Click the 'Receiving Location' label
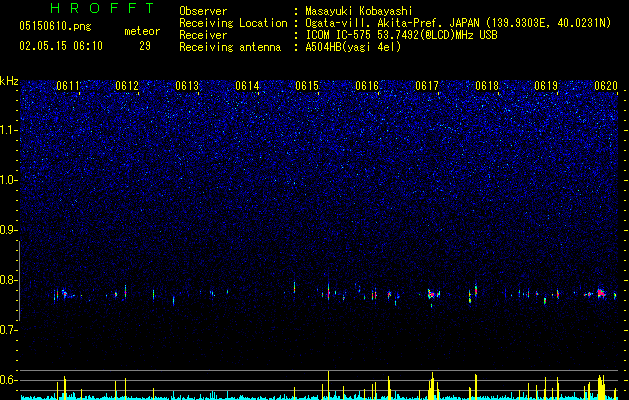Viewport: 629px width, 400px height. point(233,23)
